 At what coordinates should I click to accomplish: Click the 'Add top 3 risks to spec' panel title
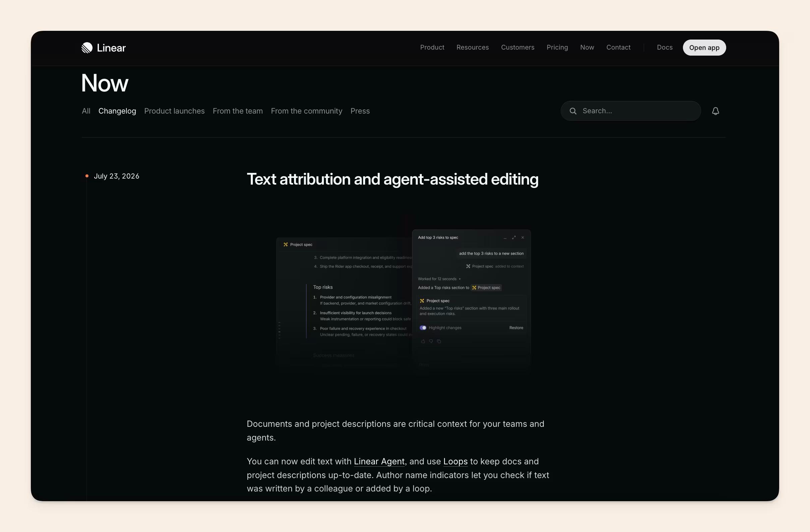click(x=438, y=238)
